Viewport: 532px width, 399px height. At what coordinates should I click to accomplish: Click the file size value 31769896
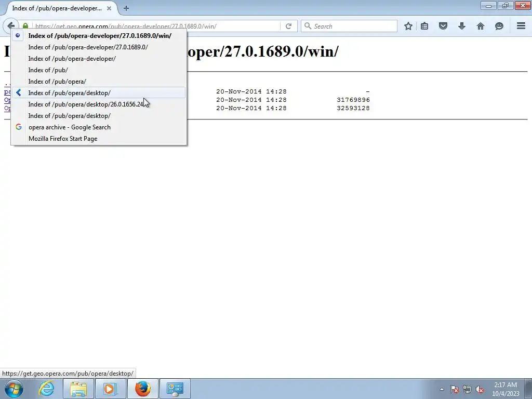[x=353, y=100]
